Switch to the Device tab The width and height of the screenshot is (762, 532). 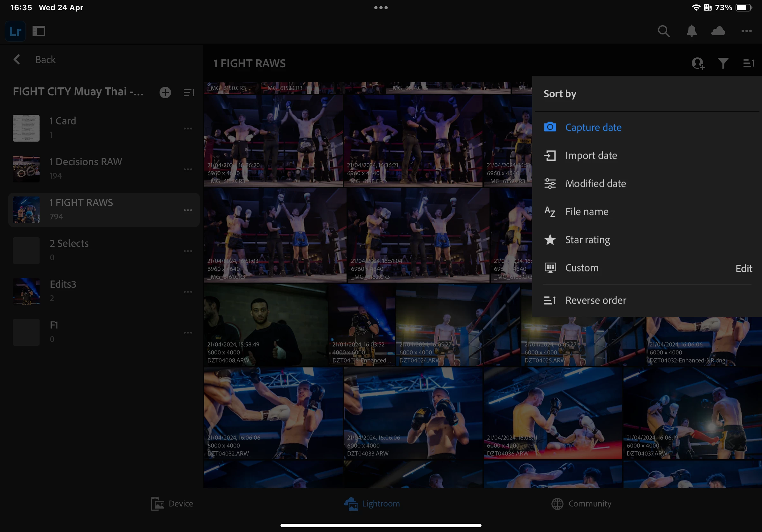coord(172,504)
